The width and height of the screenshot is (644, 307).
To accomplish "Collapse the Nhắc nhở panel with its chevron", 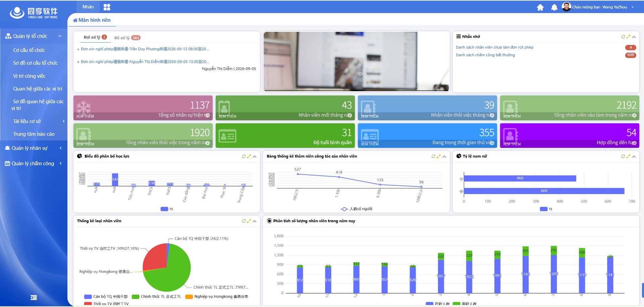I will [x=634, y=37].
